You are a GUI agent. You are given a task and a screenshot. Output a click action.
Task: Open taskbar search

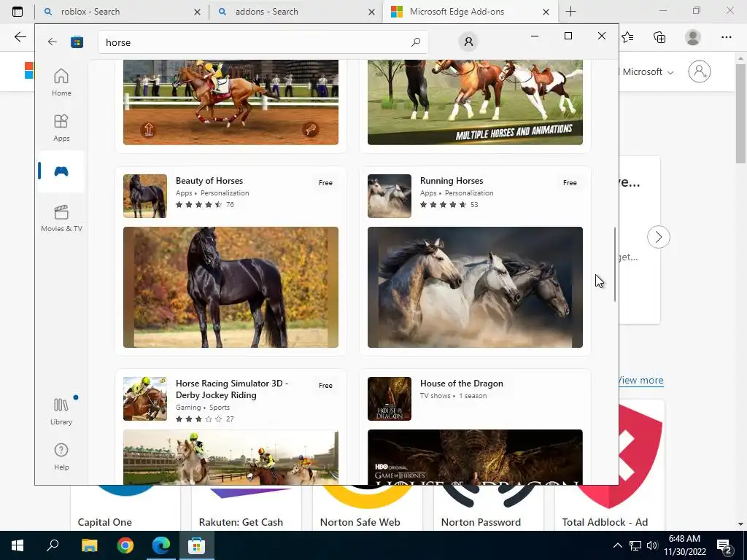(53, 545)
